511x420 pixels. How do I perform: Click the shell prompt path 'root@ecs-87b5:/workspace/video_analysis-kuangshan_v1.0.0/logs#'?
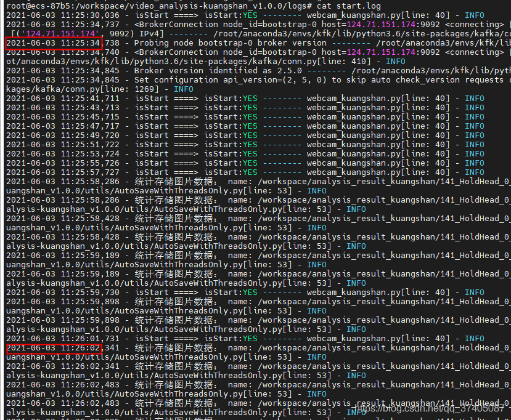(159, 6)
